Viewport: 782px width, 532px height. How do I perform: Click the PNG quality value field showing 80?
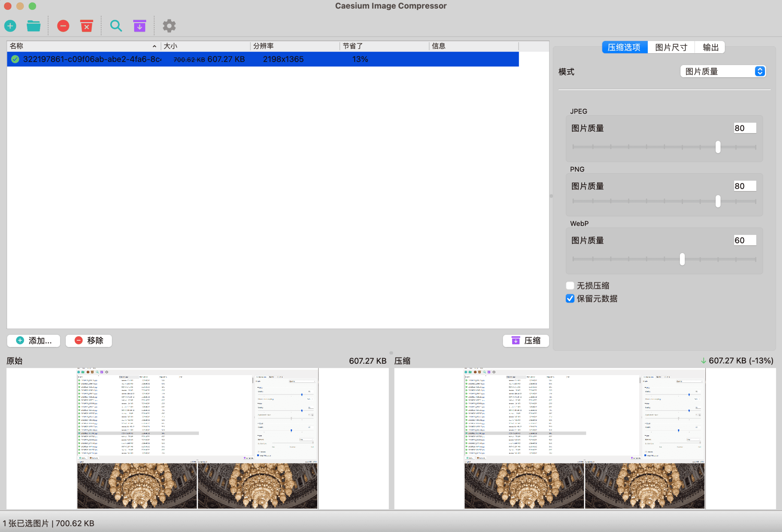point(745,186)
